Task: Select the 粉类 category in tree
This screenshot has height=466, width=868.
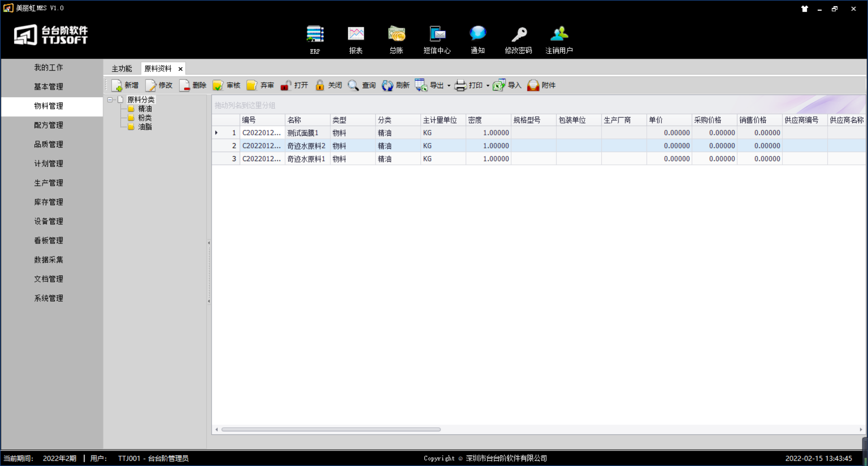Action: click(145, 118)
